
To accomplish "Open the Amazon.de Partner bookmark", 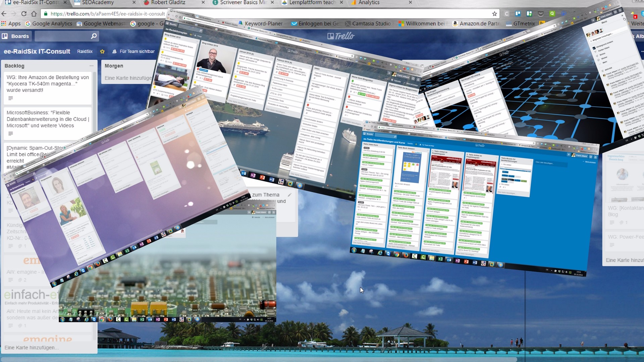I will (477, 23).
